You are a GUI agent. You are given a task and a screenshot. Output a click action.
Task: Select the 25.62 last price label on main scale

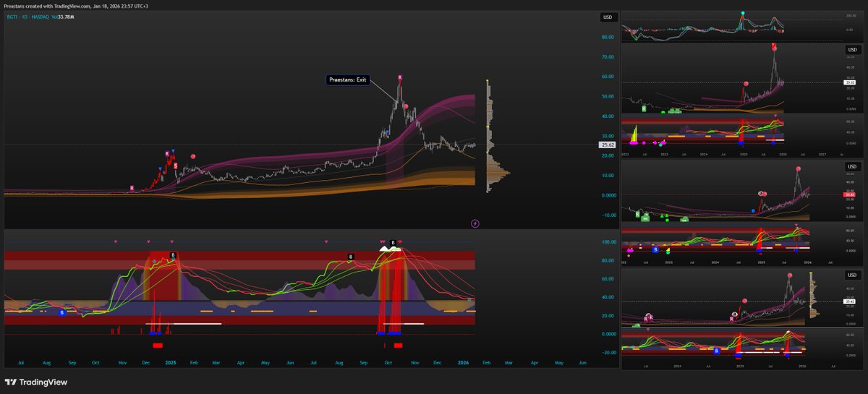[607, 145]
